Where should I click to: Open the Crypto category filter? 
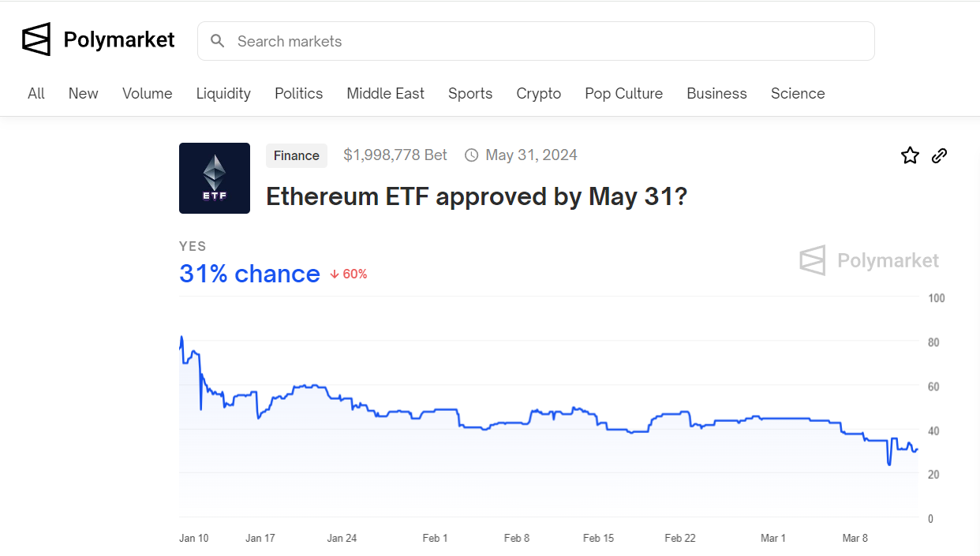click(x=539, y=93)
